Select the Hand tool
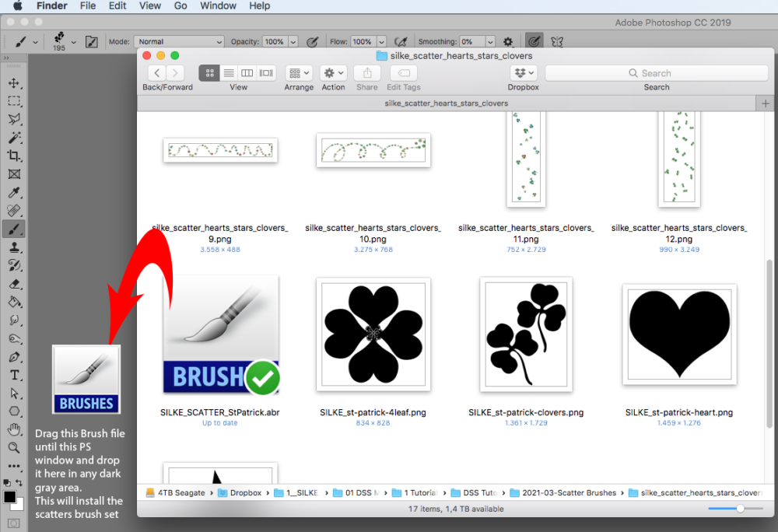This screenshot has width=778, height=532. [14, 429]
